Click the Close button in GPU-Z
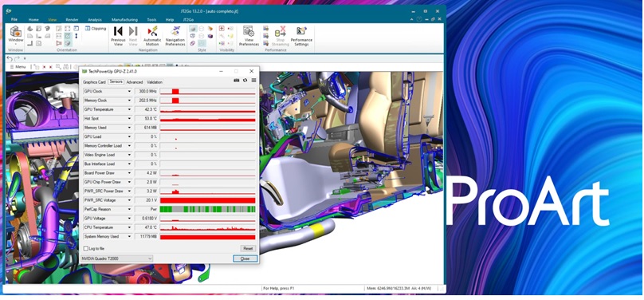This screenshot has height=300, width=644. pos(245,259)
